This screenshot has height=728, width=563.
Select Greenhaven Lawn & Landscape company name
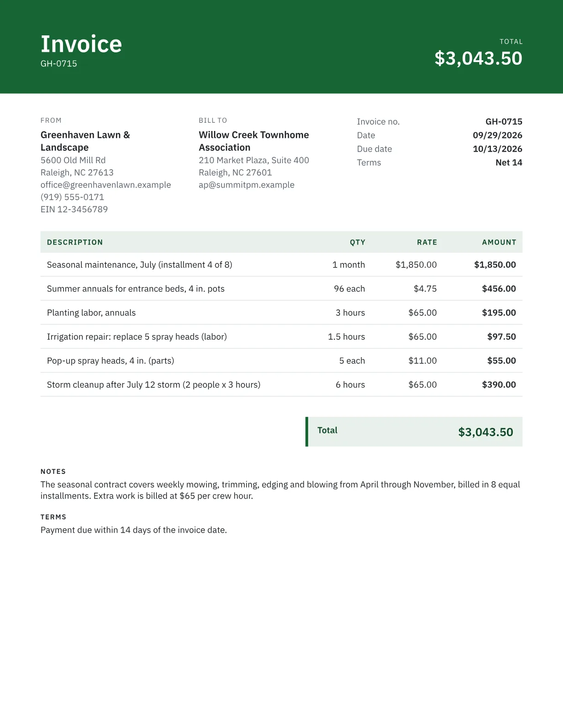pos(85,141)
